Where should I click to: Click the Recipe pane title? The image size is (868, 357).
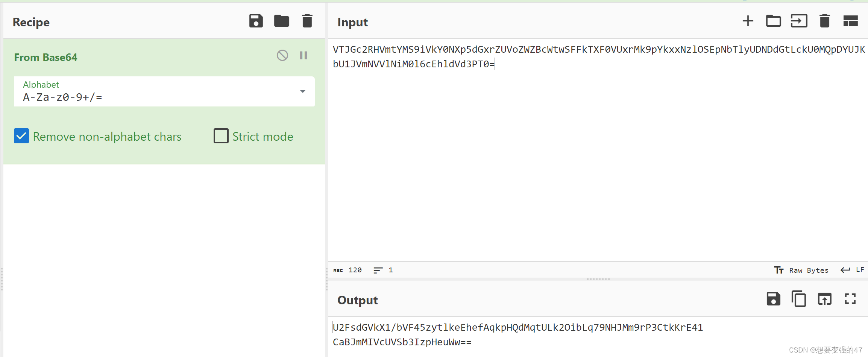[x=31, y=22]
